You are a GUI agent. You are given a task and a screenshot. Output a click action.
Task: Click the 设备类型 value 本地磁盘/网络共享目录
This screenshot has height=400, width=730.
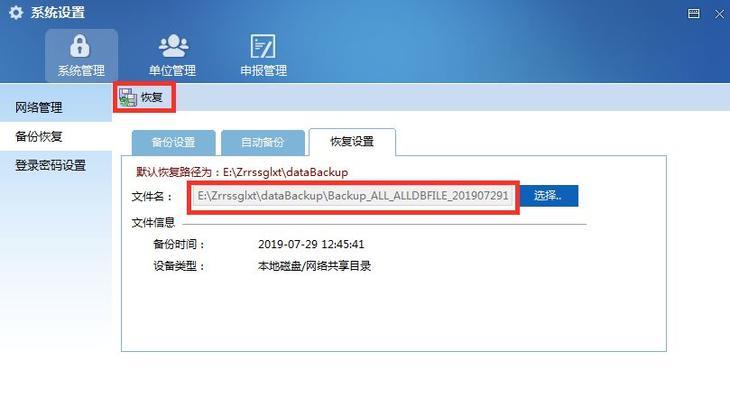coord(314,266)
